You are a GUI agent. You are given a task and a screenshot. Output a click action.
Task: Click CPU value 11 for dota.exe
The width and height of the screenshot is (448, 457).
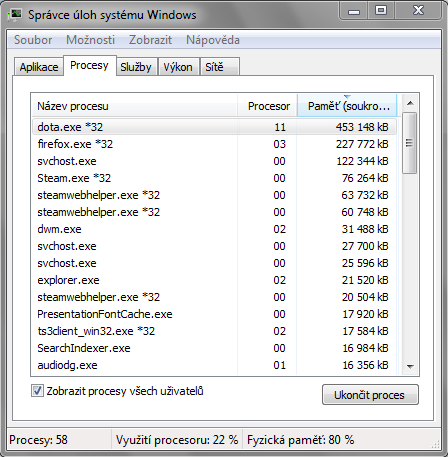coord(280,127)
